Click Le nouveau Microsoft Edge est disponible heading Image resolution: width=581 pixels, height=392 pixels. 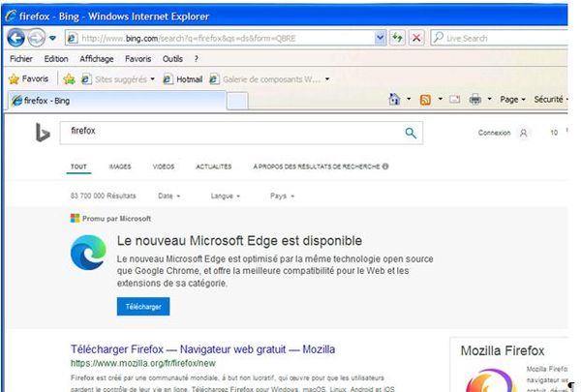(239, 241)
